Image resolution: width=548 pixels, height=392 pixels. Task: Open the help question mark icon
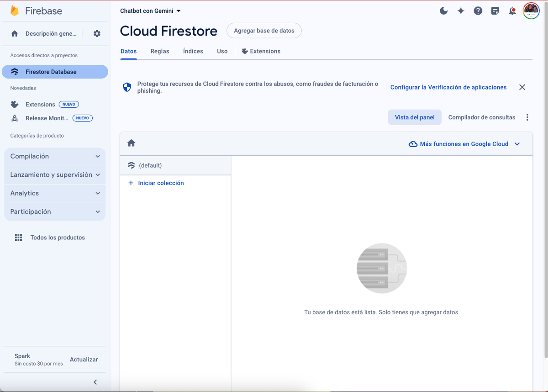click(x=478, y=11)
